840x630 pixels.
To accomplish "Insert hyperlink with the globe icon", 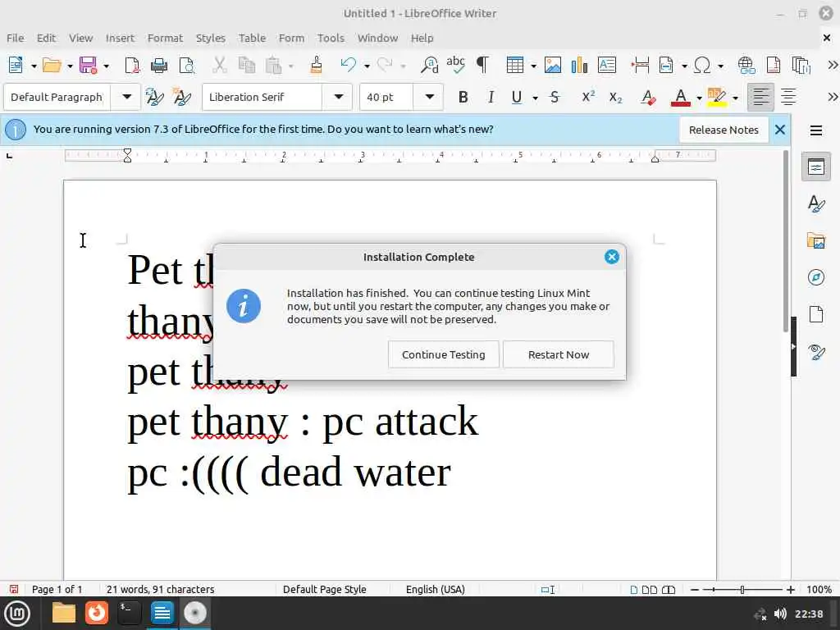I will point(746,66).
